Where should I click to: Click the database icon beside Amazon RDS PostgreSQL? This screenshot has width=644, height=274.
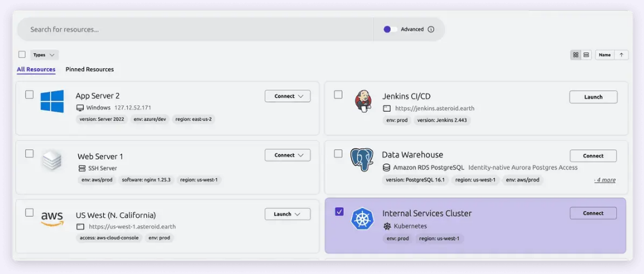coord(386,168)
